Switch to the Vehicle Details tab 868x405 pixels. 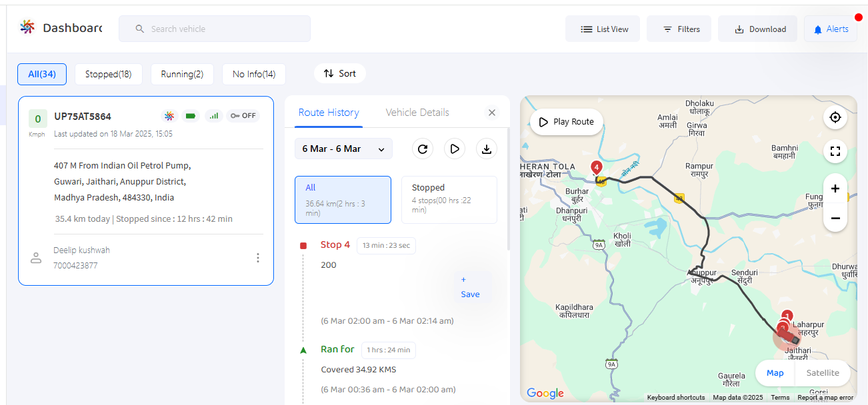417,113
